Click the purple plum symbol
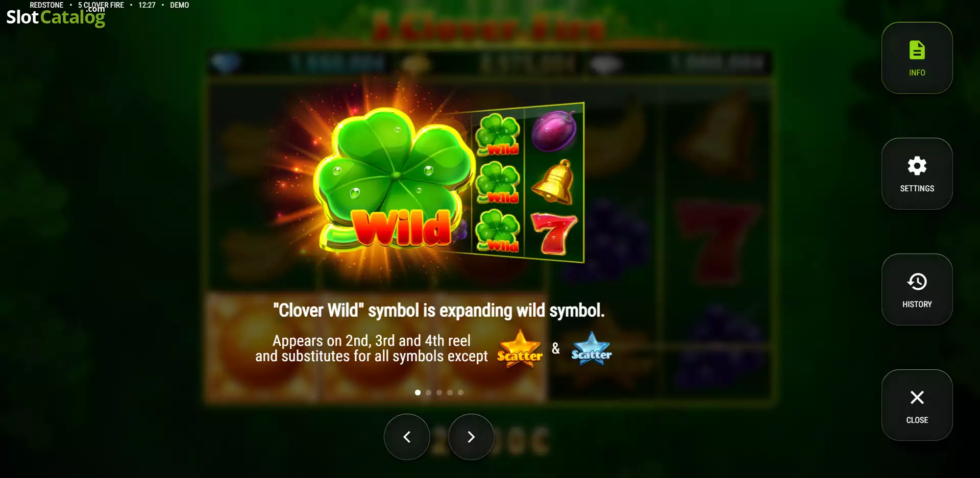This screenshot has width=980, height=478. (554, 131)
